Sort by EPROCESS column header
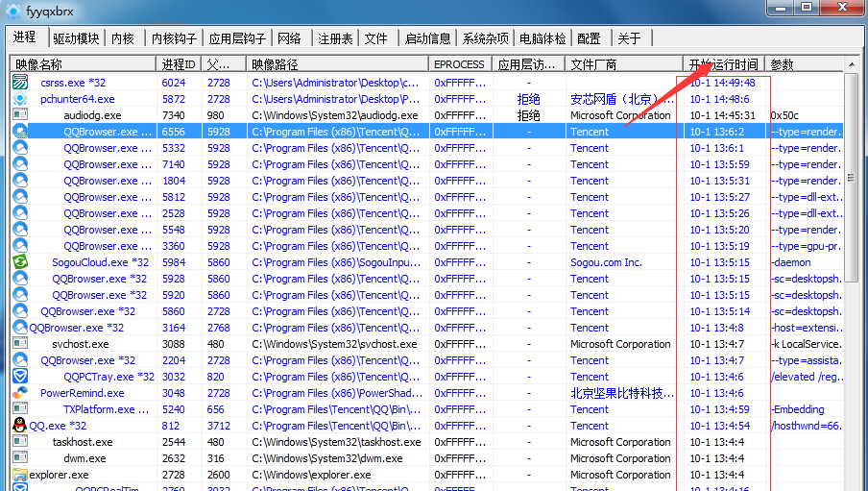Image resolution: width=868 pixels, height=491 pixels. click(460, 64)
